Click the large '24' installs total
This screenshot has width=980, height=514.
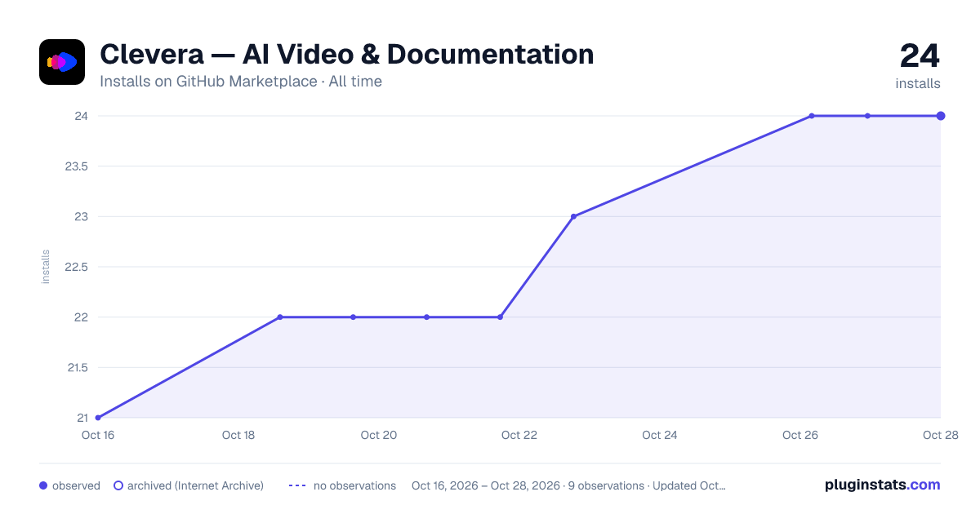pos(920,56)
